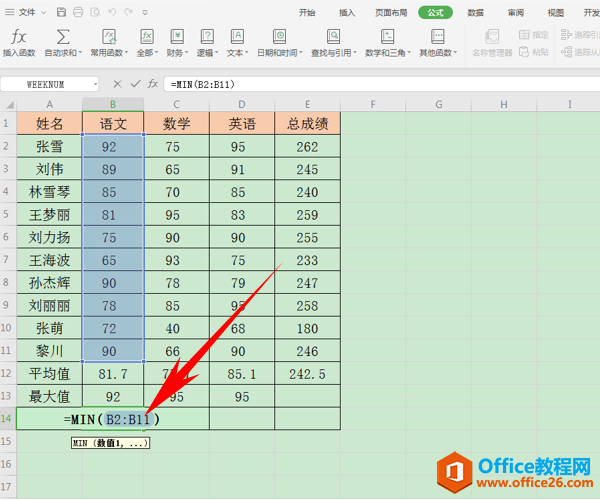Viewport: 600px width, 500px height.
Task: Expand the 文件 menu dropdown arrow
Action: (44, 13)
